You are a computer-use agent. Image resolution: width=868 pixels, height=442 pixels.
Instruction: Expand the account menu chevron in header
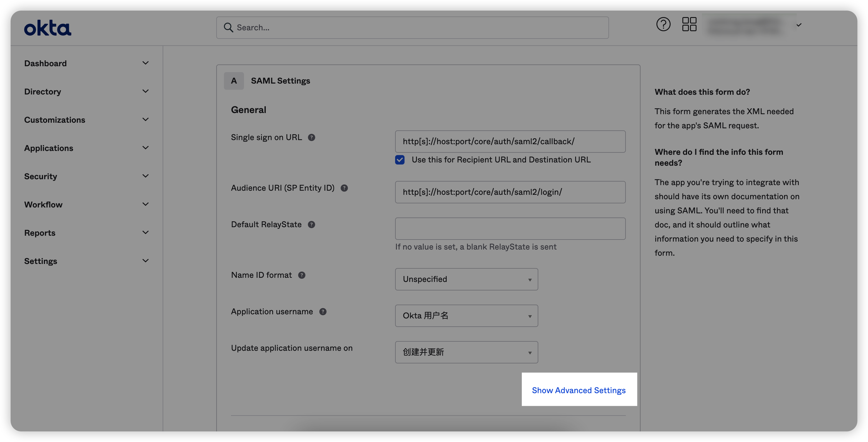[x=798, y=25]
